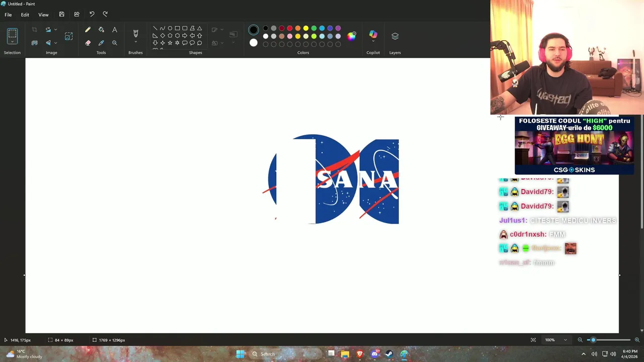The width and height of the screenshot is (644, 362).
Task: Choose the Diamond shape
Action: click(163, 36)
